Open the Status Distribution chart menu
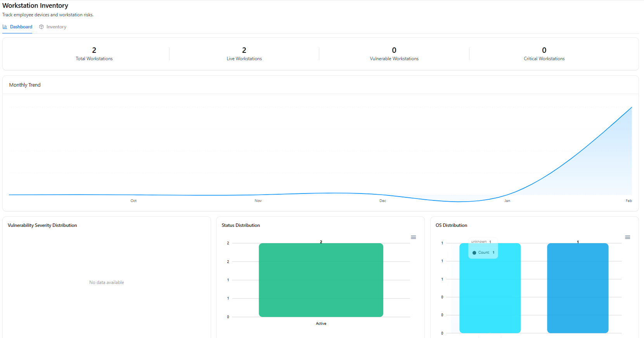 coord(414,237)
